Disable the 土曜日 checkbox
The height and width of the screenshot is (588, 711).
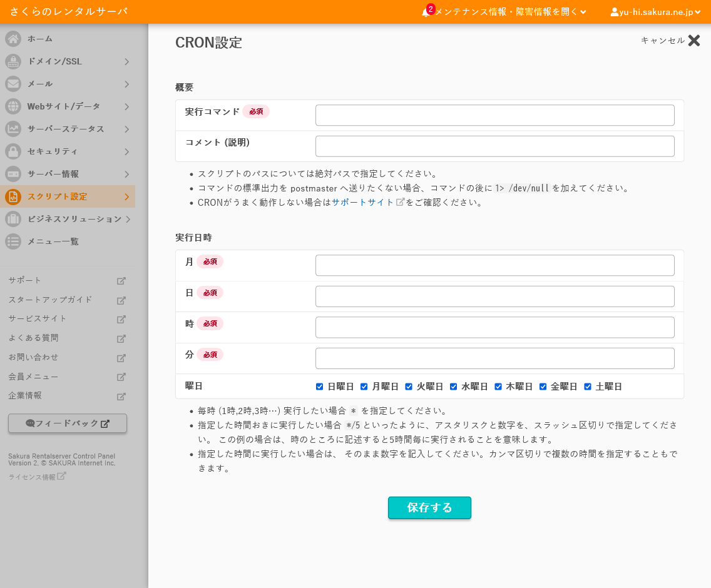point(588,387)
